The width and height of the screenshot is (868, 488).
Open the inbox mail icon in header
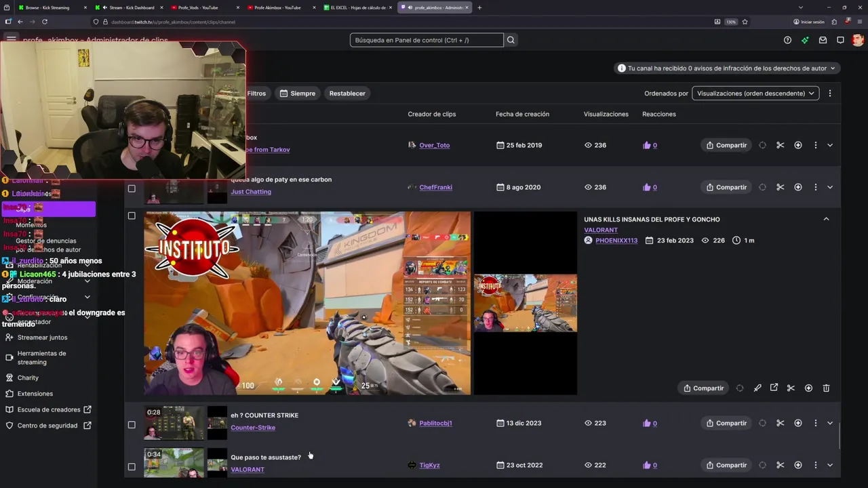pos(823,40)
